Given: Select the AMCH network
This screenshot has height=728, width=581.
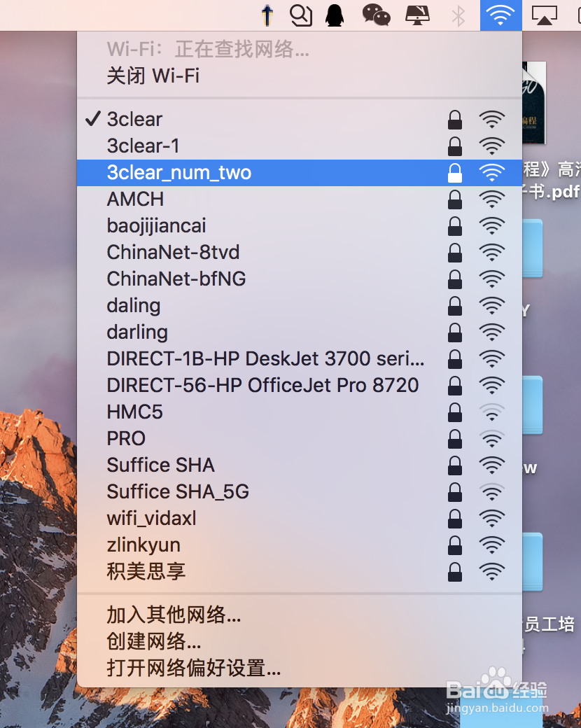Looking at the screenshot, I should click(x=300, y=199).
